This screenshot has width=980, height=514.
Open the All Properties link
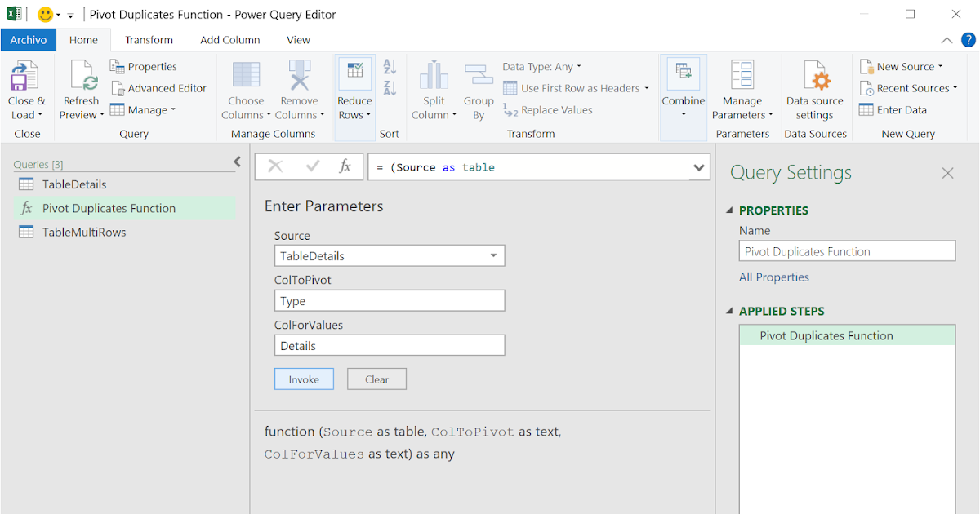[x=773, y=277]
